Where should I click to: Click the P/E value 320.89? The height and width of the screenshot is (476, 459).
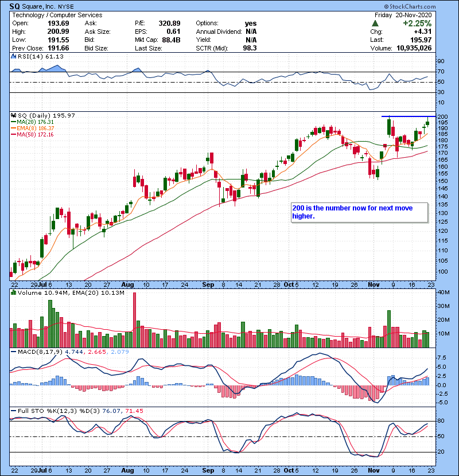coord(169,24)
